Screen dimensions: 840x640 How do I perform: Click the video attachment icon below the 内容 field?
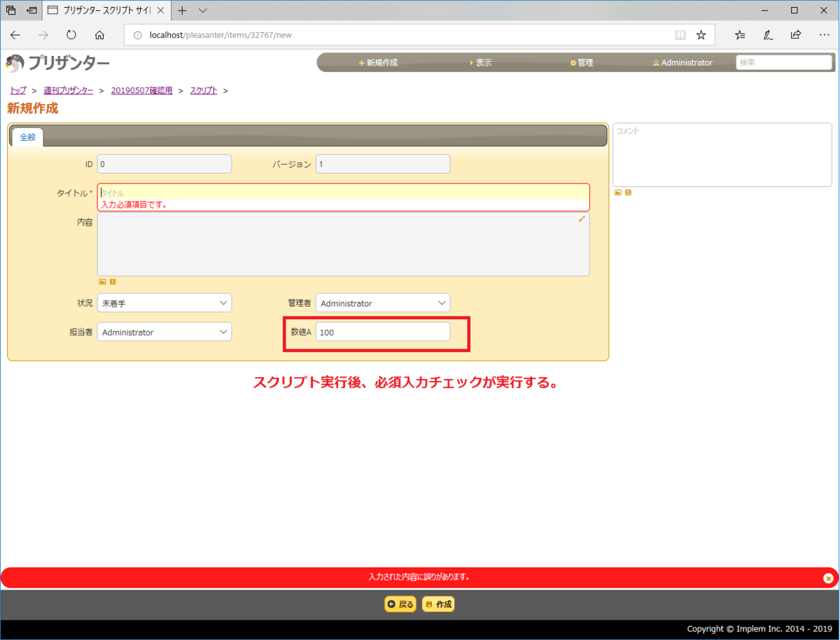[112, 281]
